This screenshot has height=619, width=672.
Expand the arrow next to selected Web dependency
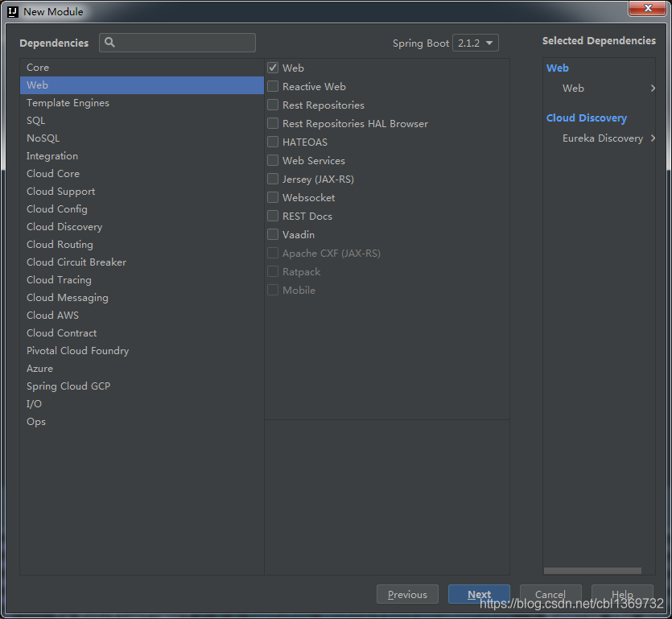pyautogui.click(x=653, y=89)
